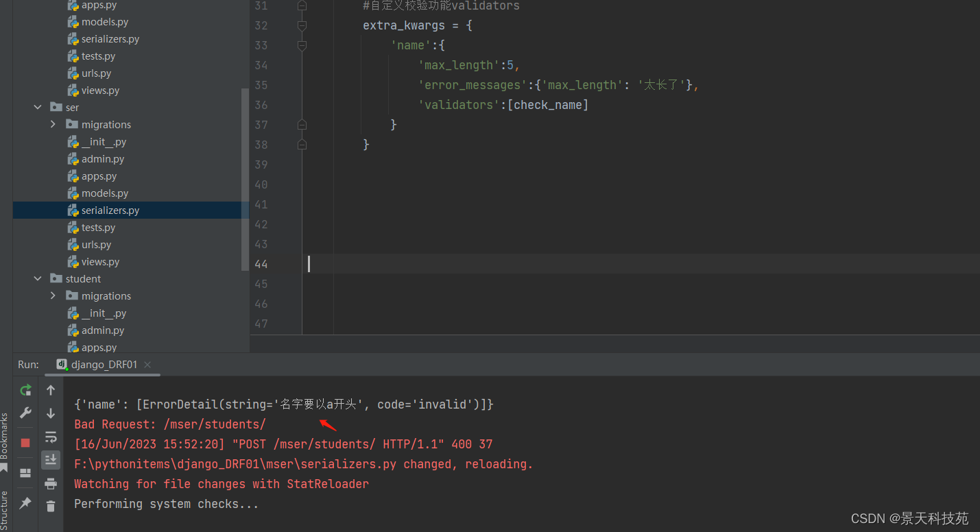Clear all console output with trash icon
This screenshot has height=532, width=980.
(51, 507)
